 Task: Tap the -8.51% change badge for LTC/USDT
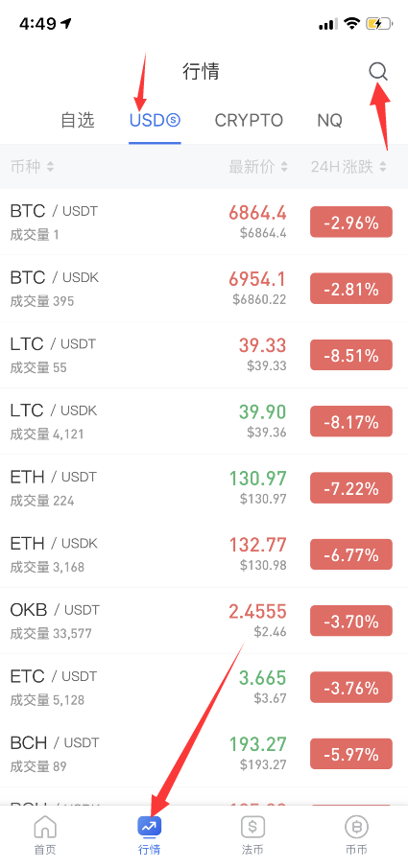[351, 355]
